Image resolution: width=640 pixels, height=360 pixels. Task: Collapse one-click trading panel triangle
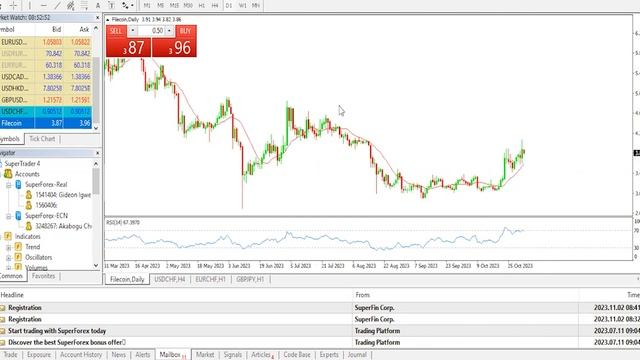point(108,20)
